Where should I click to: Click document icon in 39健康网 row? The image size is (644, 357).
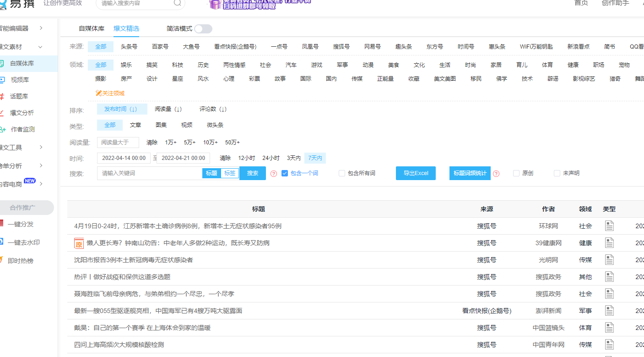609,243
